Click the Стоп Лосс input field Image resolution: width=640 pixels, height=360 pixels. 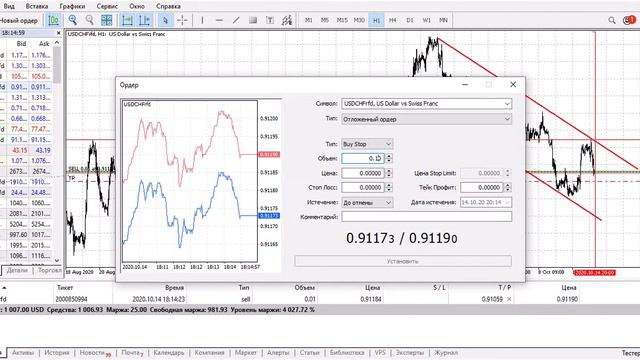coord(363,187)
